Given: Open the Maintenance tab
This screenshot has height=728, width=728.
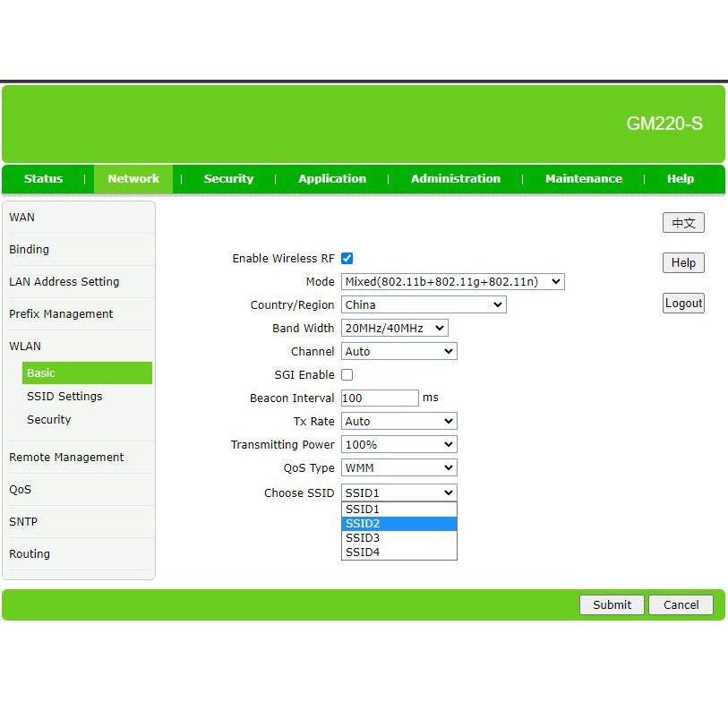Looking at the screenshot, I should click(583, 178).
